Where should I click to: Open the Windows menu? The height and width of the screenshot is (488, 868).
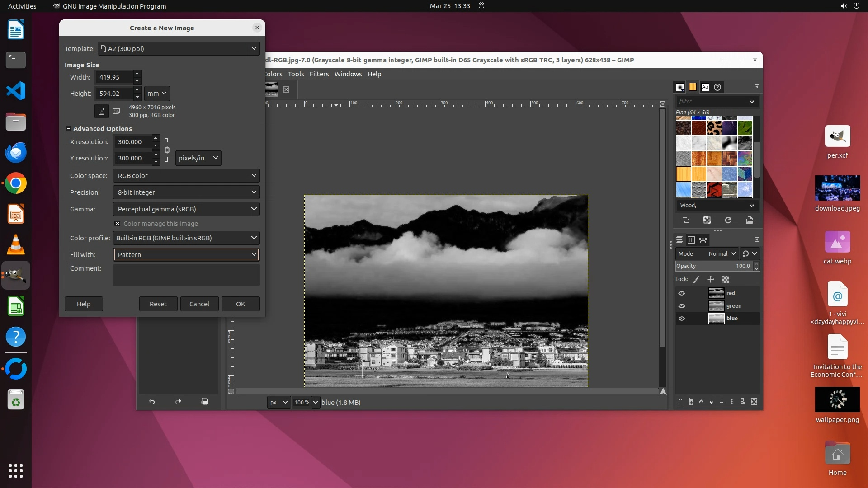348,74
